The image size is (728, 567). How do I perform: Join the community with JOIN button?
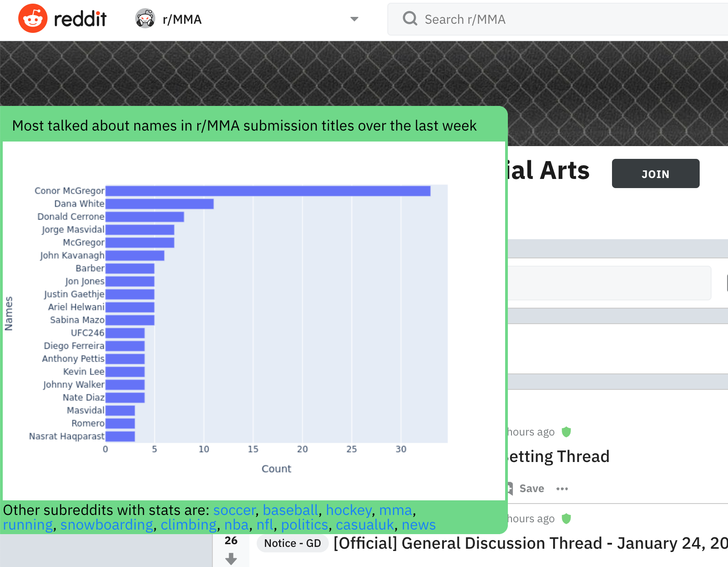click(655, 173)
